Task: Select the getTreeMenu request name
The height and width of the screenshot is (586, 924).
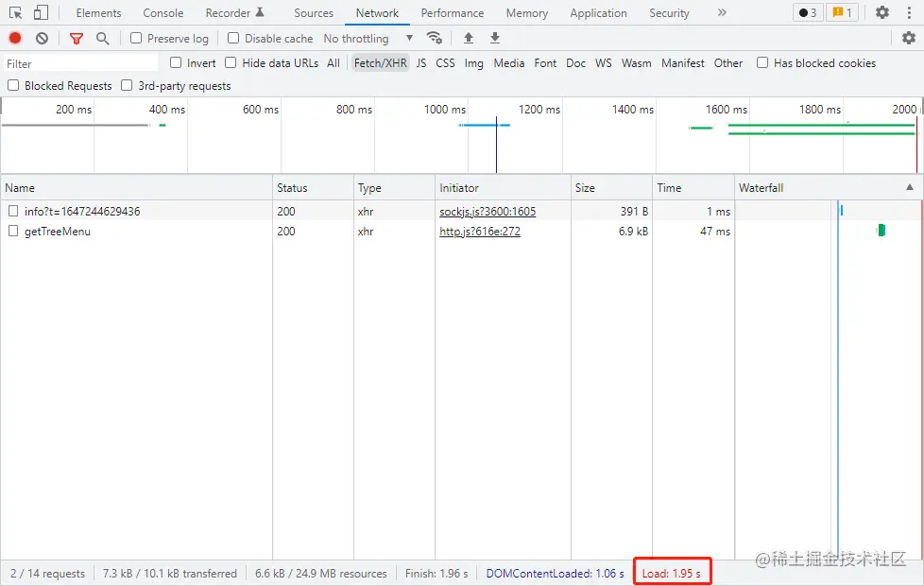Action: (x=58, y=232)
